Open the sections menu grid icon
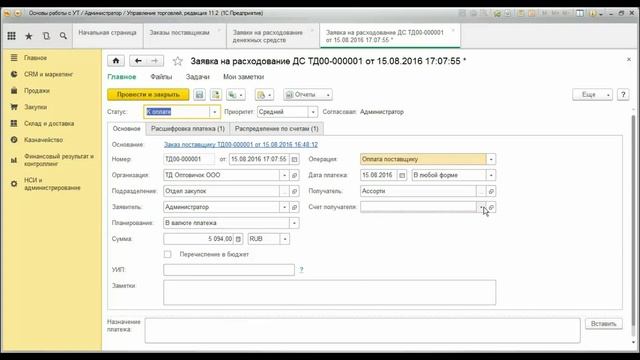The height and width of the screenshot is (360, 640). coord(11,36)
